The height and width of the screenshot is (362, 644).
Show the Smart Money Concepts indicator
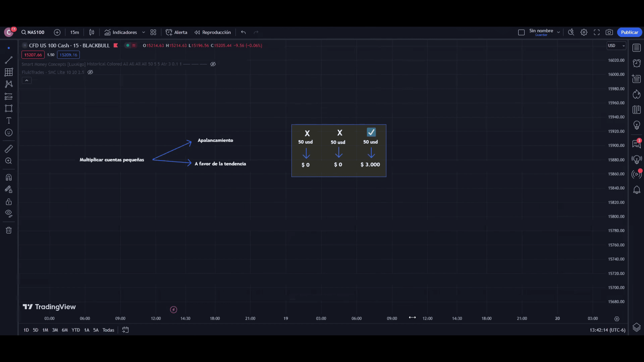pos(213,64)
